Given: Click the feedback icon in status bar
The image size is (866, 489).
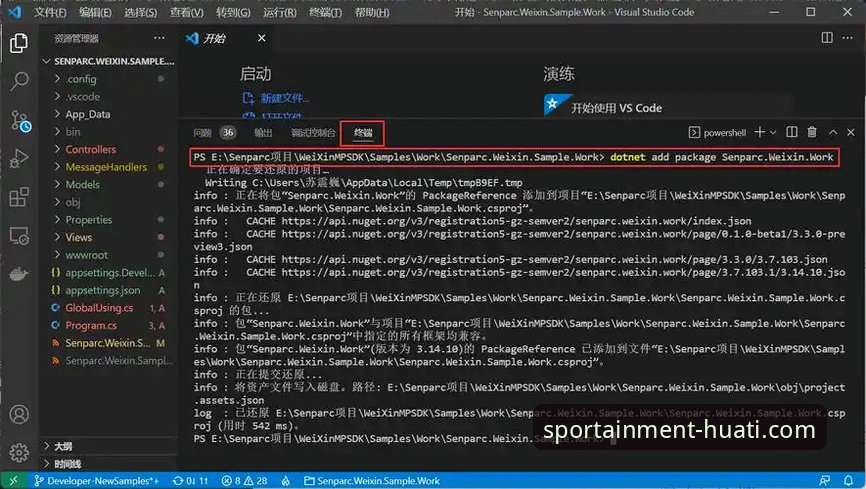Looking at the screenshot, I should click(825, 481).
